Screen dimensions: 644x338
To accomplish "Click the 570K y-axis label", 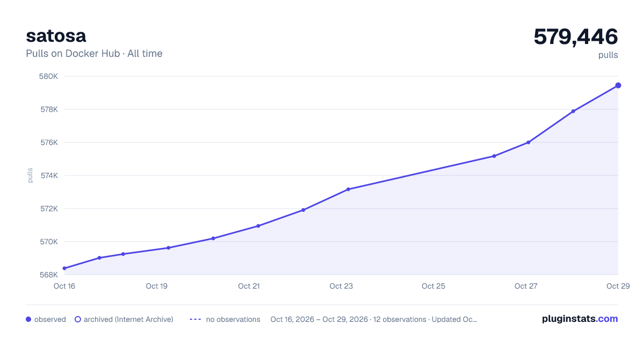I will coord(49,242).
